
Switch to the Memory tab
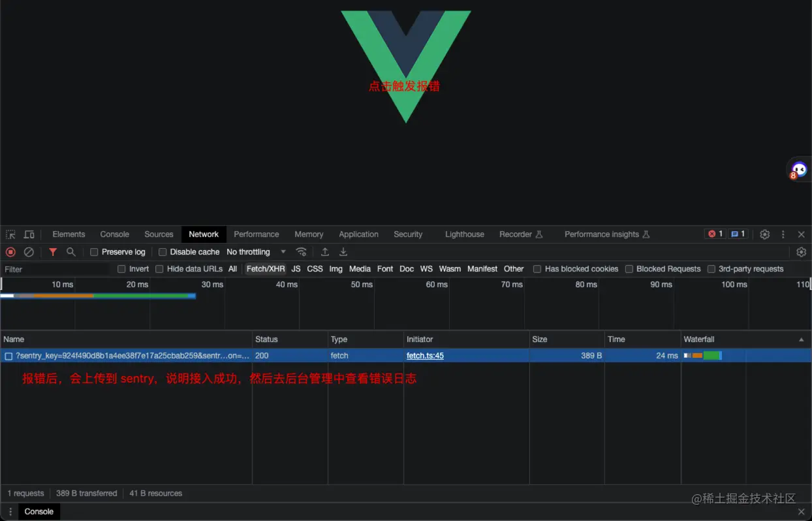click(x=309, y=234)
